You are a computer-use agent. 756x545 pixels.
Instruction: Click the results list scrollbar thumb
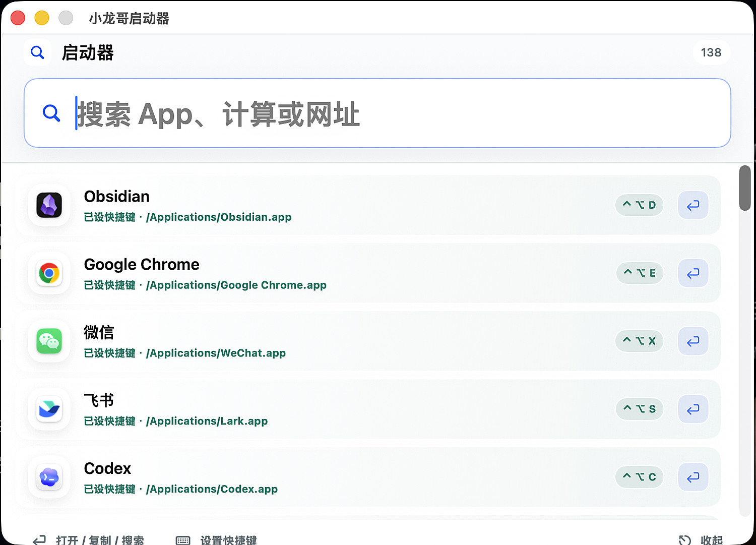tap(745, 188)
